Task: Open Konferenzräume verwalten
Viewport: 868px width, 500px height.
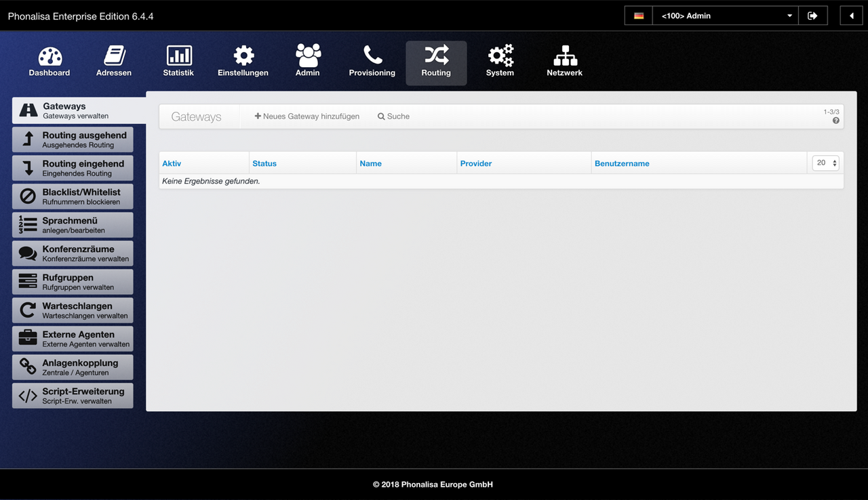Action: (x=73, y=253)
